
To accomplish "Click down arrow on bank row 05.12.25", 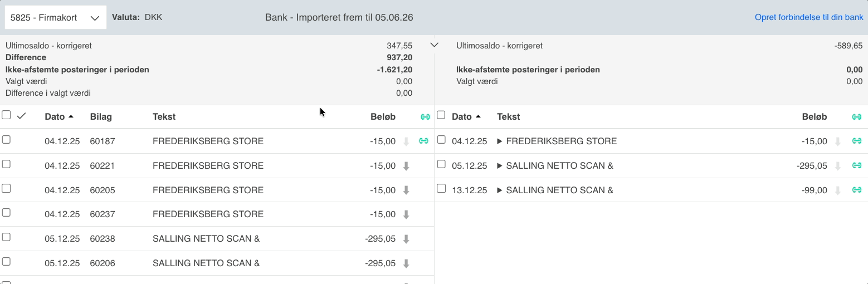I will (x=837, y=166).
